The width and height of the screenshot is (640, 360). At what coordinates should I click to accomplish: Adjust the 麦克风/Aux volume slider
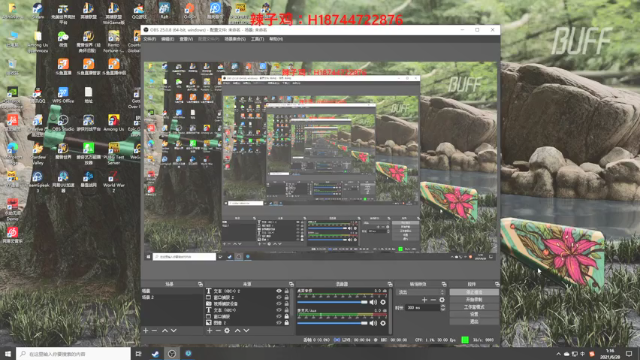pos(332,323)
